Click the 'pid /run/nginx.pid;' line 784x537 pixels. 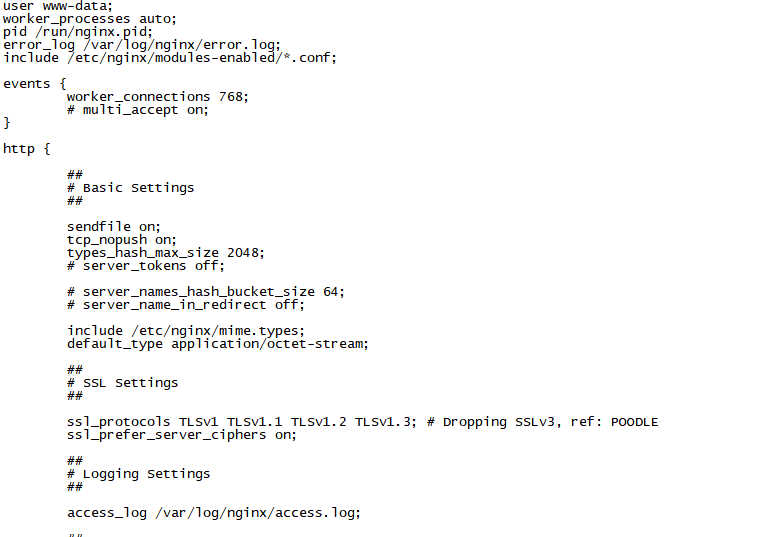(x=77, y=32)
